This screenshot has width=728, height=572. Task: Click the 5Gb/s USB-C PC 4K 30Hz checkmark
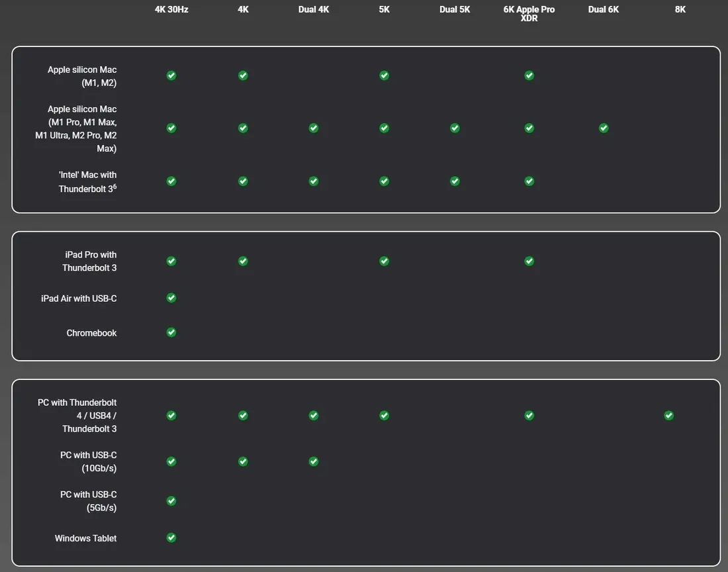[x=171, y=501]
